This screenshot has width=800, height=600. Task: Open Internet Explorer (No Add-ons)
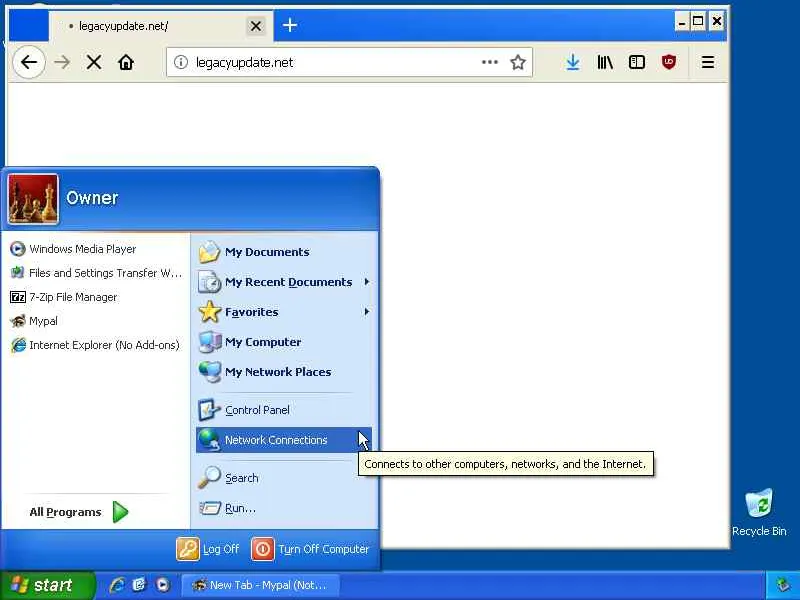pyautogui.click(x=96, y=345)
